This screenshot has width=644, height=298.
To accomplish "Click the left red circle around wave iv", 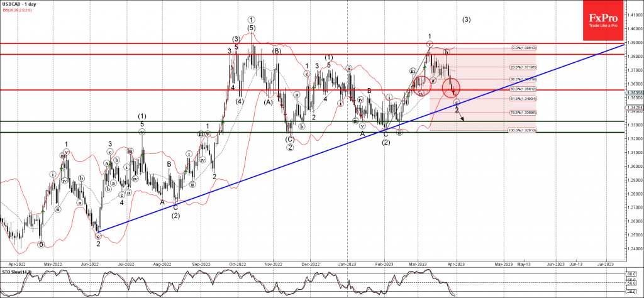I will point(421,82).
